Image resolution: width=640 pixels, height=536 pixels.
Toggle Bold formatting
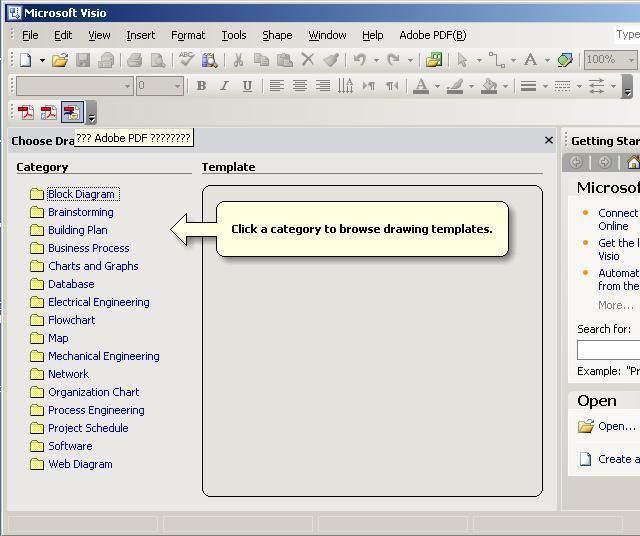[201, 86]
